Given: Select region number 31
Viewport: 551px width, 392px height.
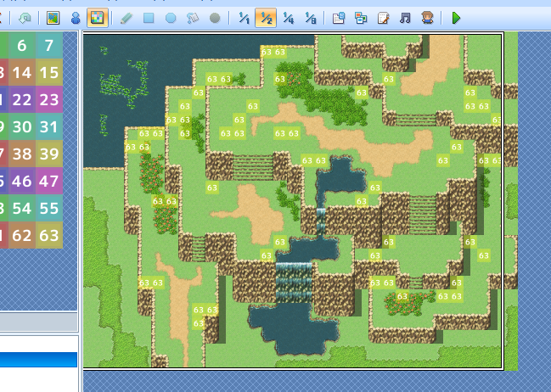Looking at the screenshot, I should pyautogui.click(x=49, y=126).
